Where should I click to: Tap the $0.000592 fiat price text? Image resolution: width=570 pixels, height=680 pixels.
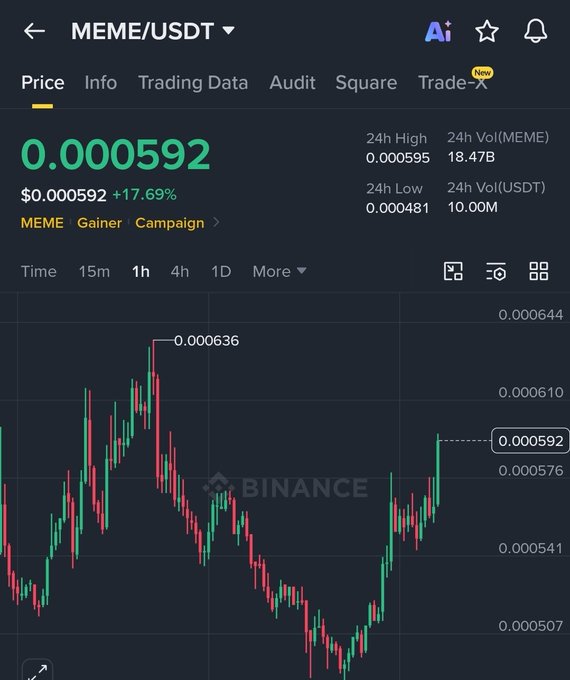63,195
